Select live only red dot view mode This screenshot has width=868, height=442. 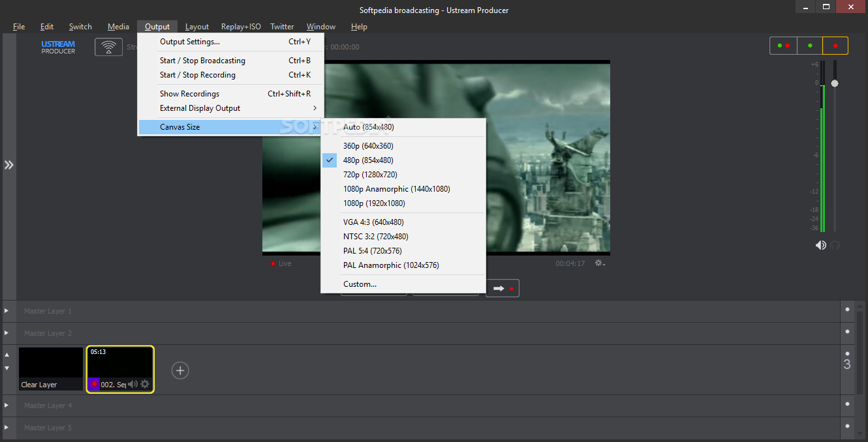pos(835,46)
